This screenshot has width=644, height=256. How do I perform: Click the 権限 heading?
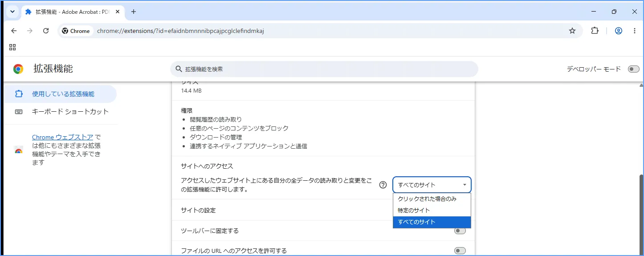click(x=187, y=110)
